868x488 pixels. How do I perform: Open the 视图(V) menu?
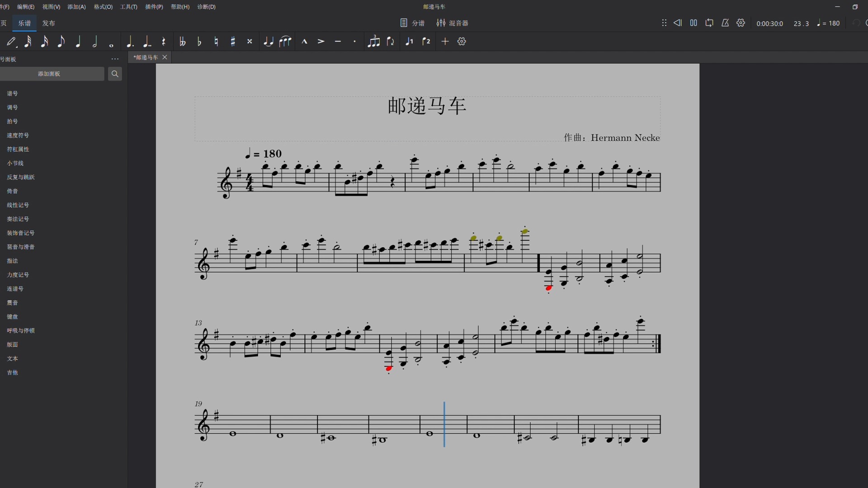point(51,7)
